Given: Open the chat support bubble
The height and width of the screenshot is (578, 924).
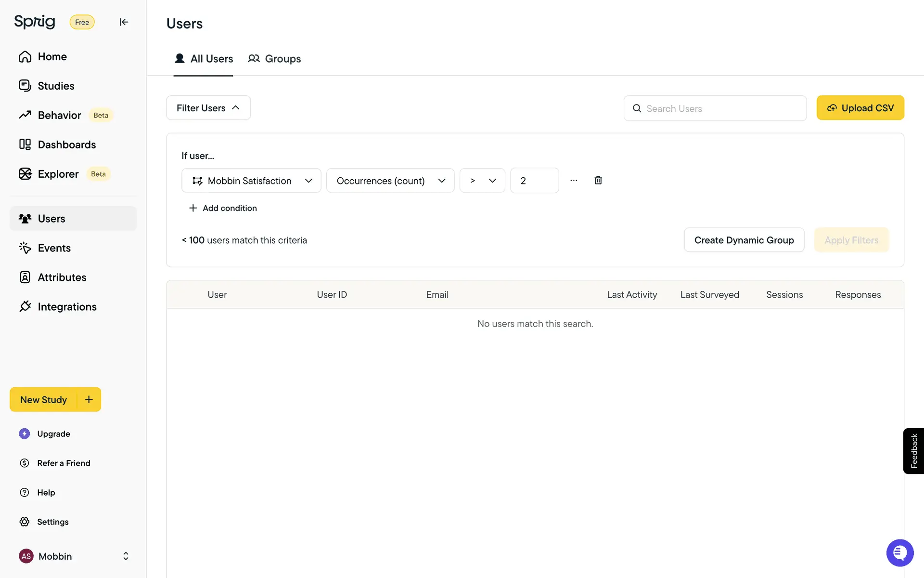Looking at the screenshot, I should click(x=899, y=552).
